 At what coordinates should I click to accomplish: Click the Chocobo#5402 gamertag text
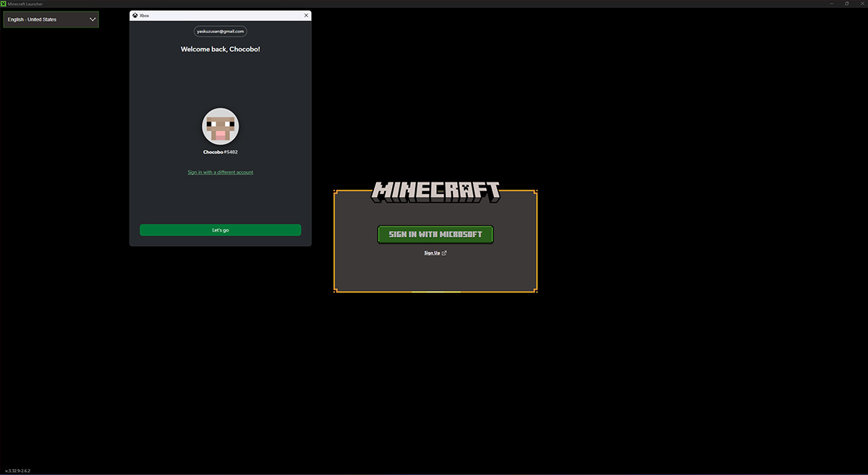pos(221,152)
